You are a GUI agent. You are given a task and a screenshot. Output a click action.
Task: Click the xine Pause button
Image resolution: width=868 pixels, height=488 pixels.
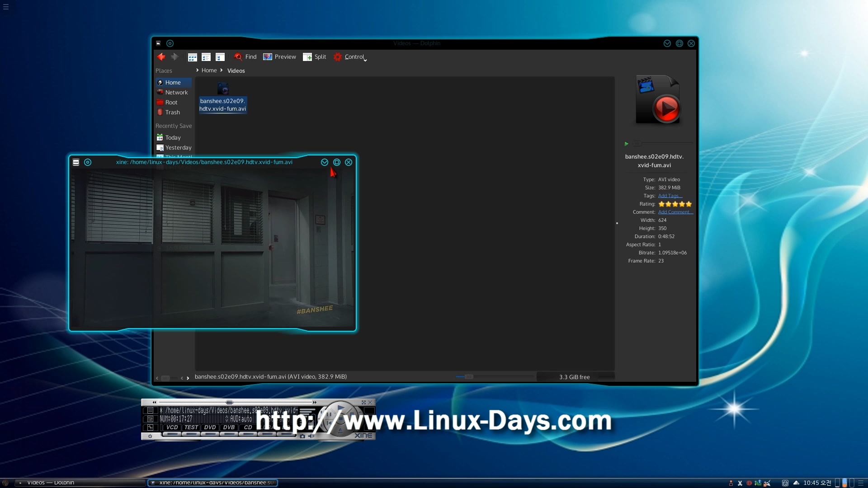pos(329,414)
